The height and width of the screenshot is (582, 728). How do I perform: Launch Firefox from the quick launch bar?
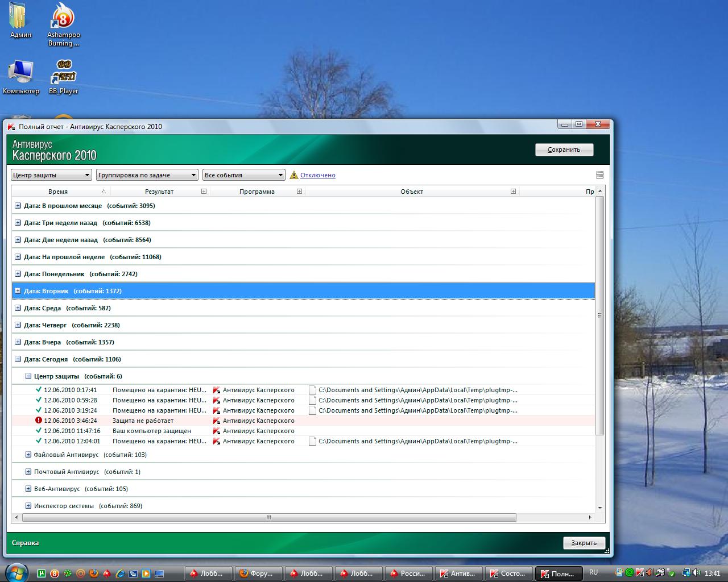pos(93,573)
